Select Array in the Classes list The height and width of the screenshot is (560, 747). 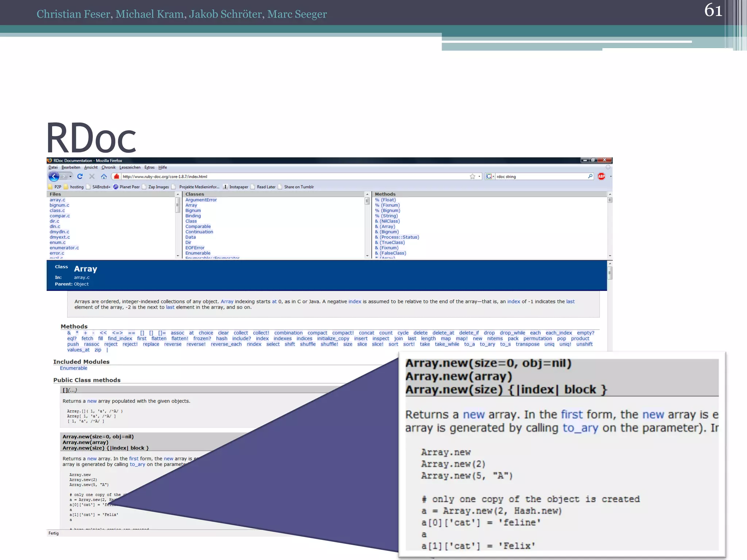tap(191, 205)
